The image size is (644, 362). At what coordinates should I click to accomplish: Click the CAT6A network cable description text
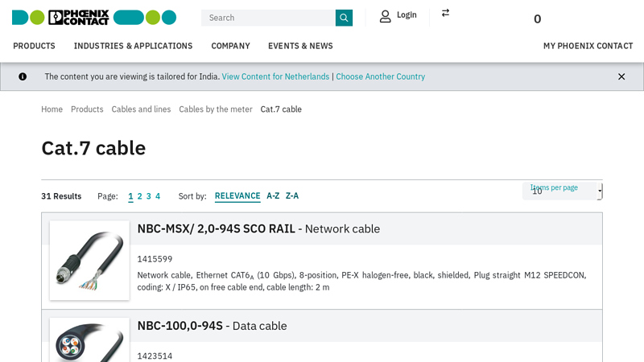(361, 281)
